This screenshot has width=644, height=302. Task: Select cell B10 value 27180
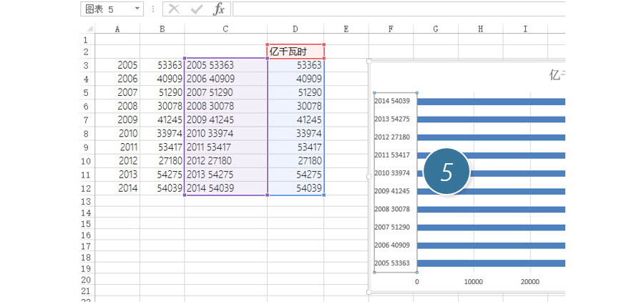pos(162,160)
